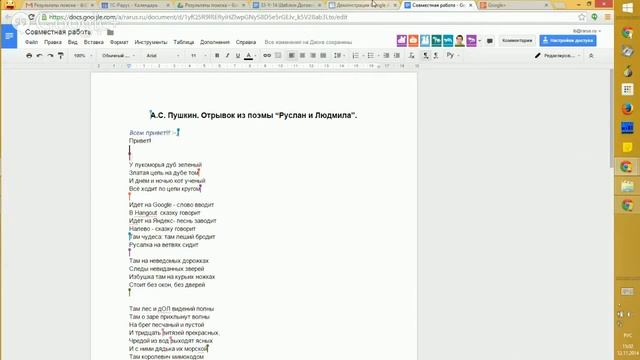Select the collaborator photo avatar
This screenshot has height=360, width=640.
[x=460, y=40]
